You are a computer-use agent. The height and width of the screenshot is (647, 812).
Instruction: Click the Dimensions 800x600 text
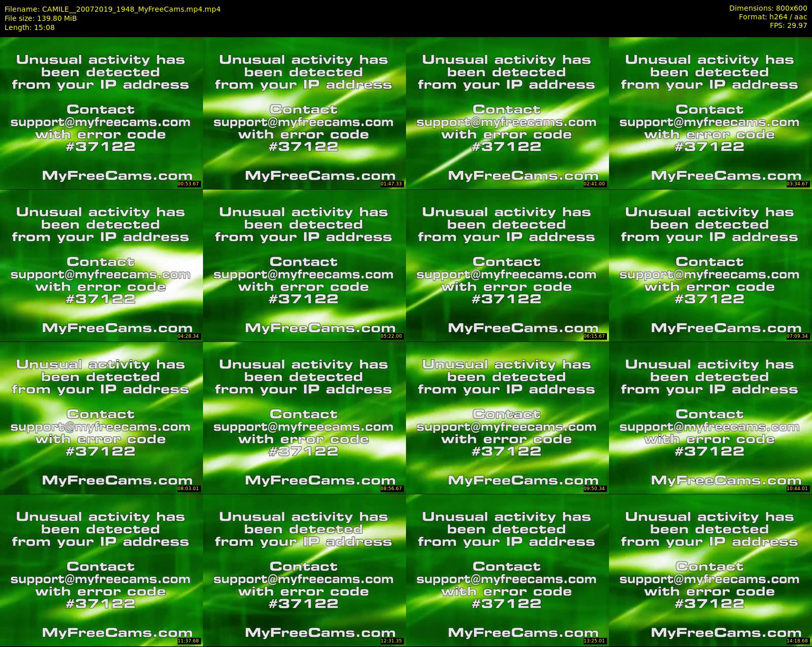point(768,8)
